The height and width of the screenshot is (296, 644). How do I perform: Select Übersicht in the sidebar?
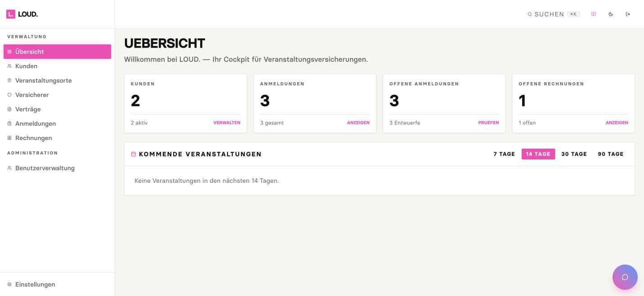tap(57, 52)
